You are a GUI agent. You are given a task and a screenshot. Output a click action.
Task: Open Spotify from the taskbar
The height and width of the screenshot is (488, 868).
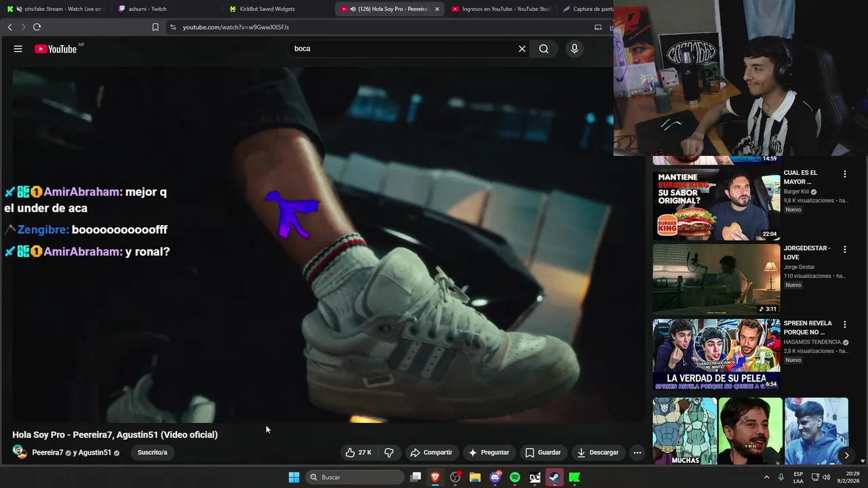coord(515,477)
